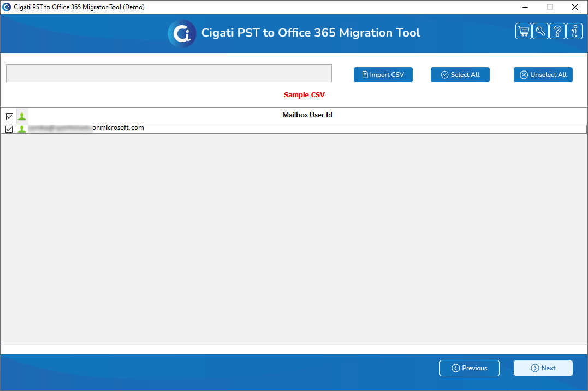Click the Cigati logo in the banner
588x391 pixels.
tap(182, 33)
